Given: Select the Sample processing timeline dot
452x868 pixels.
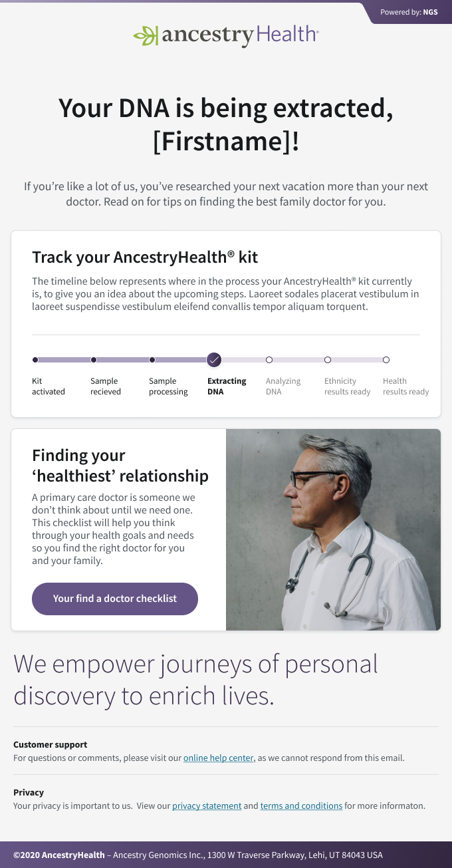Looking at the screenshot, I should 152,360.
